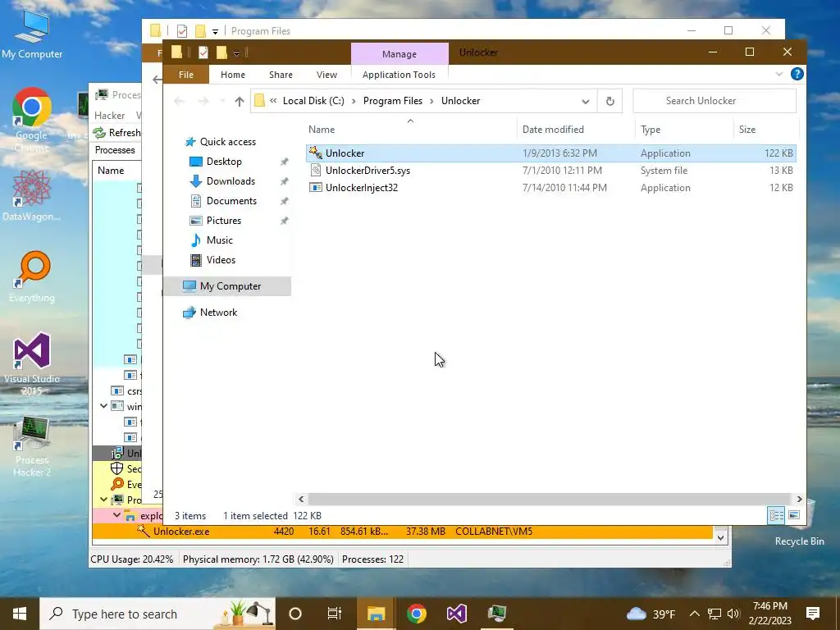
Task: Select the UnlockerInject32 application file
Action: (550, 188)
